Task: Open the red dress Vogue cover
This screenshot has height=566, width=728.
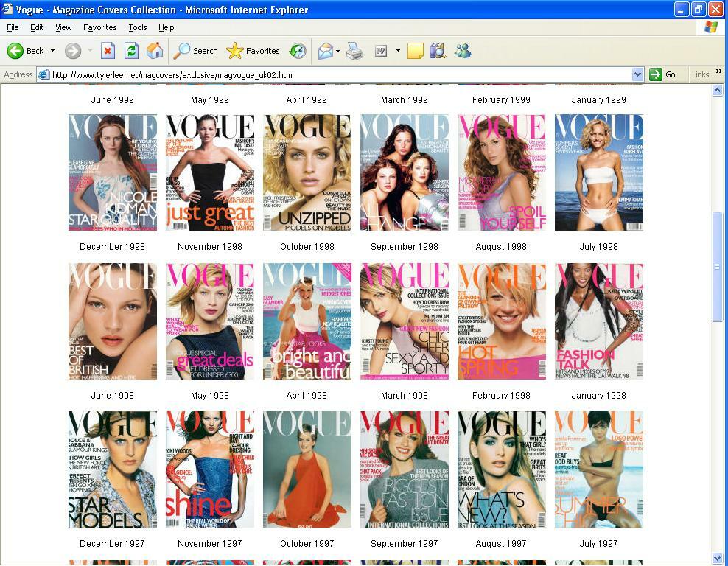Action: click(x=307, y=469)
